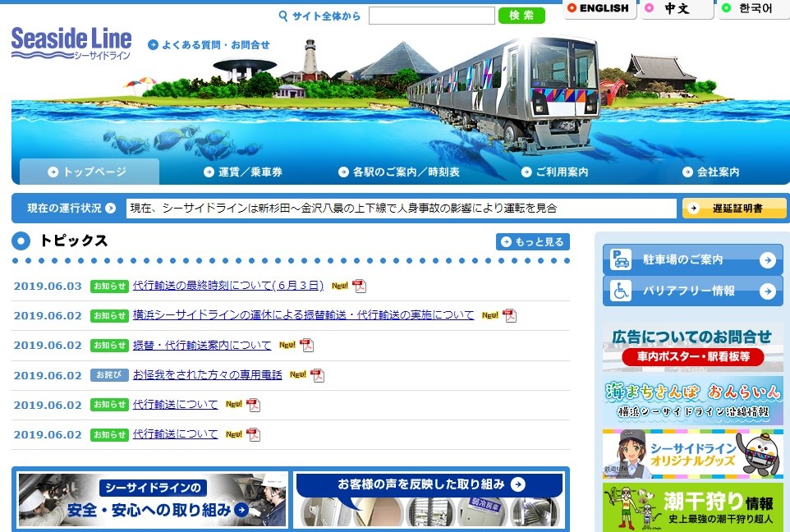
Task: Select the ENGLISH language option
Action: click(599, 9)
